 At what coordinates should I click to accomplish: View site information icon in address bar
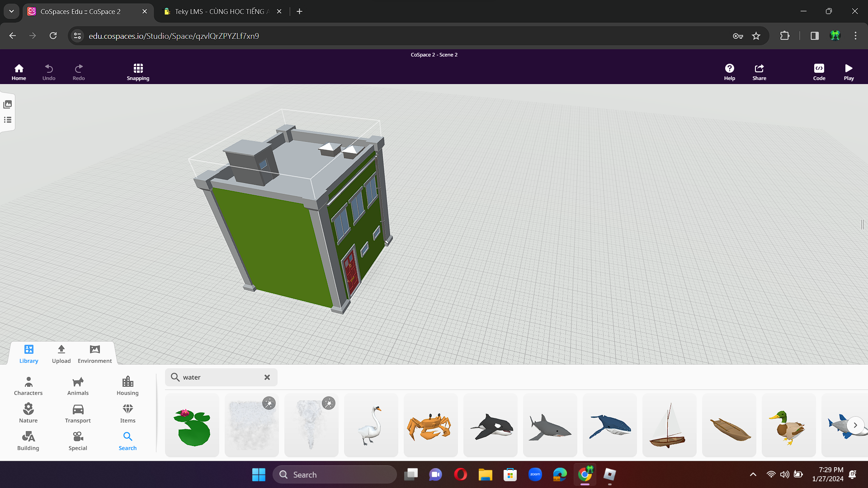pos(77,36)
